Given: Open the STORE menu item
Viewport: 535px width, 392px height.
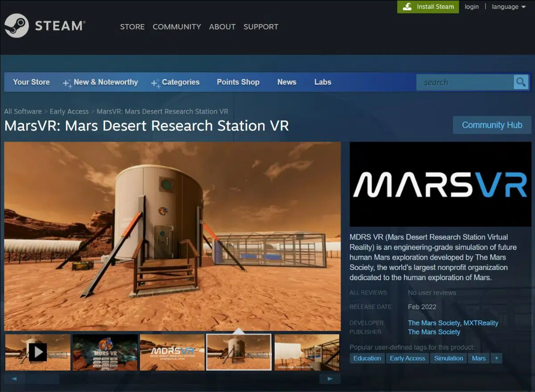Looking at the screenshot, I should click(x=132, y=27).
